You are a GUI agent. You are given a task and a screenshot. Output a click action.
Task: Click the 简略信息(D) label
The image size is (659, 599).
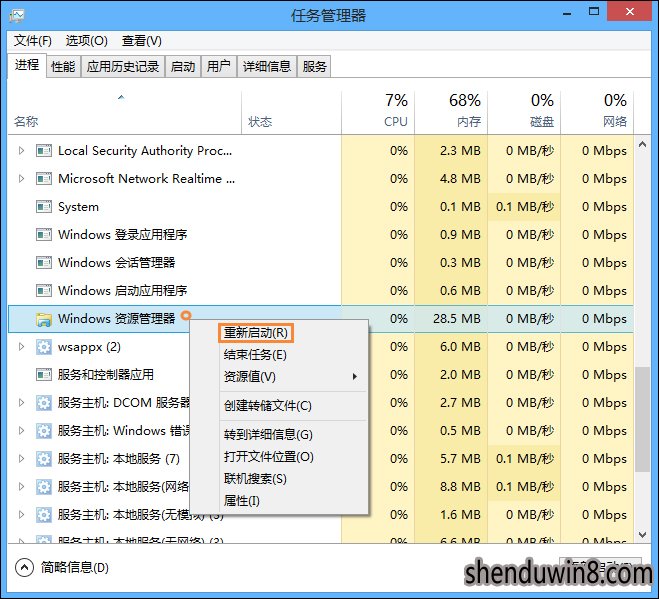[x=75, y=567]
